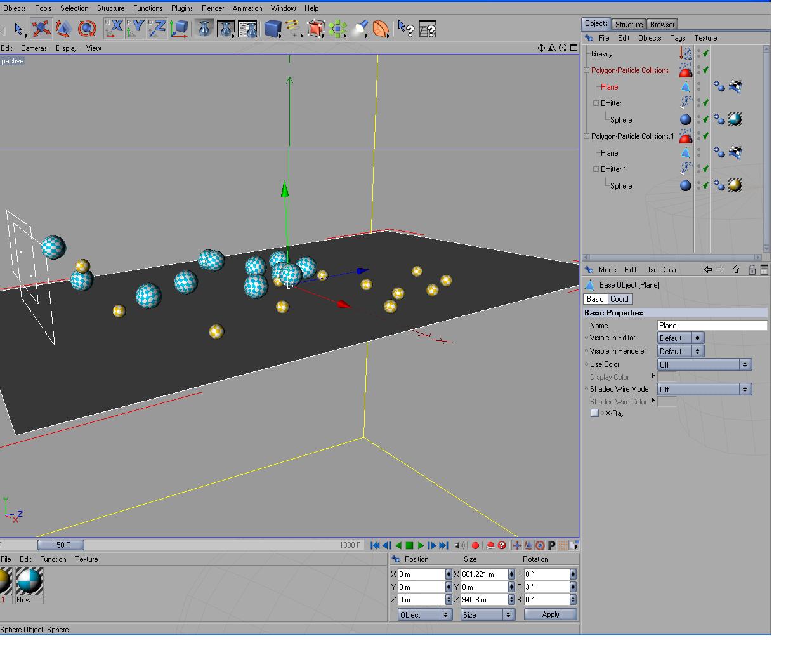Toggle the X-axis lock icon
The width and height of the screenshot is (812, 650).
pyautogui.click(x=114, y=29)
